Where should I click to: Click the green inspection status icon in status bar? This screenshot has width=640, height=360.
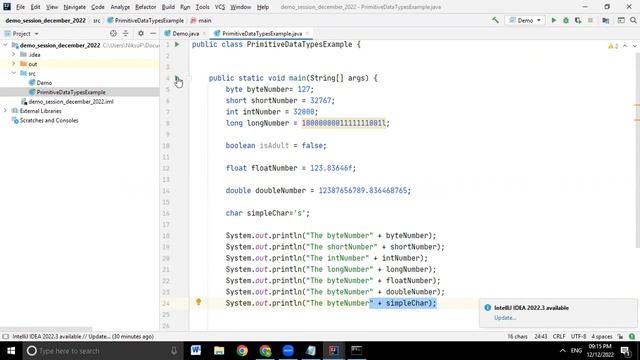pyautogui.click(x=632, y=336)
